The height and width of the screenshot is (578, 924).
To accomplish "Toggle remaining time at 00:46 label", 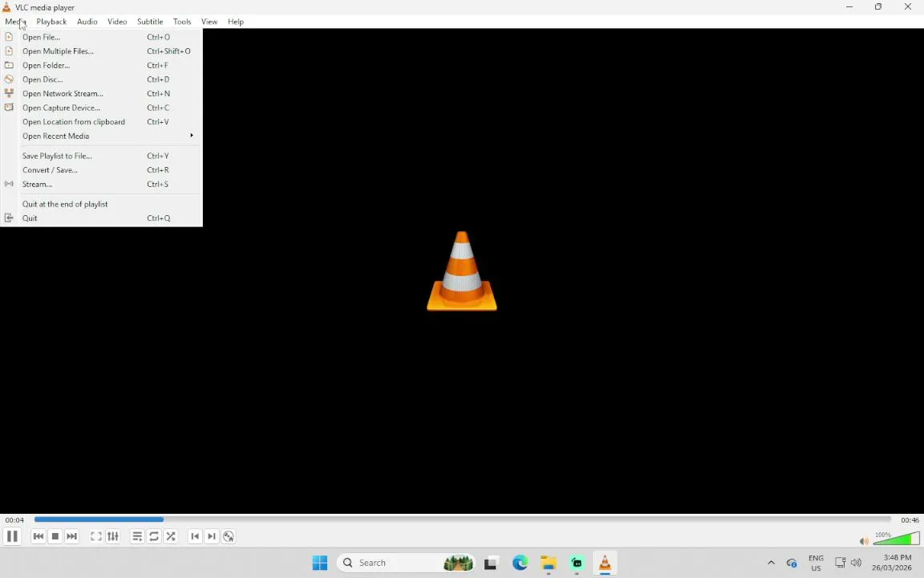I will 910,520.
